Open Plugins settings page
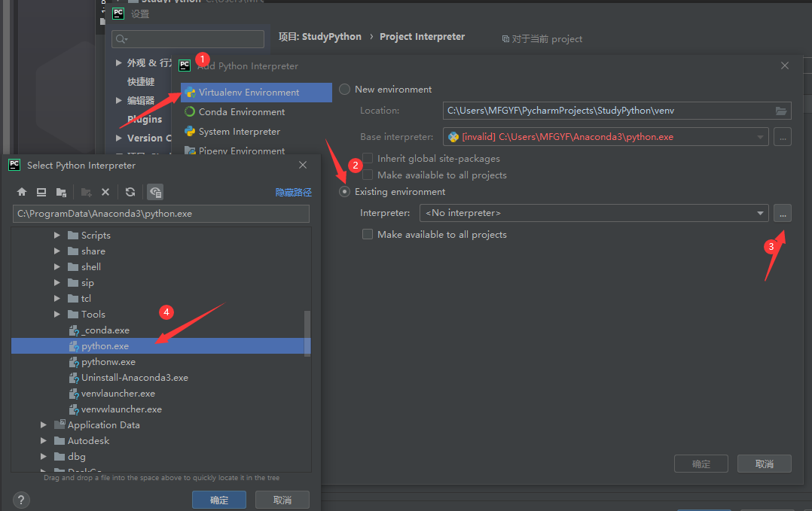812x511 pixels. point(145,119)
